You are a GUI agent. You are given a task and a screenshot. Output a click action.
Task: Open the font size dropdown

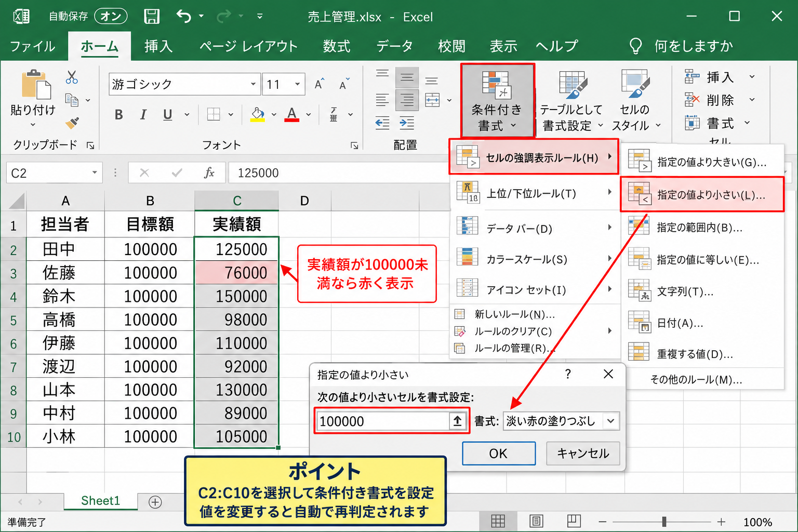(x=297, y=84)
